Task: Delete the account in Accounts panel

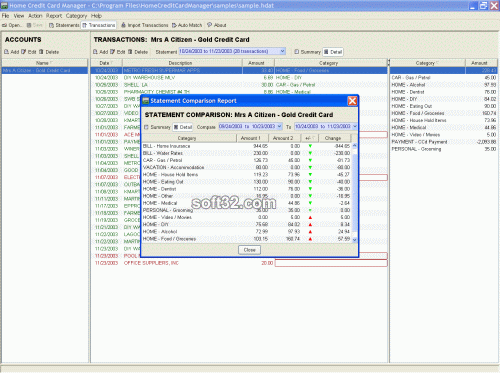Action: click(49, 52)
